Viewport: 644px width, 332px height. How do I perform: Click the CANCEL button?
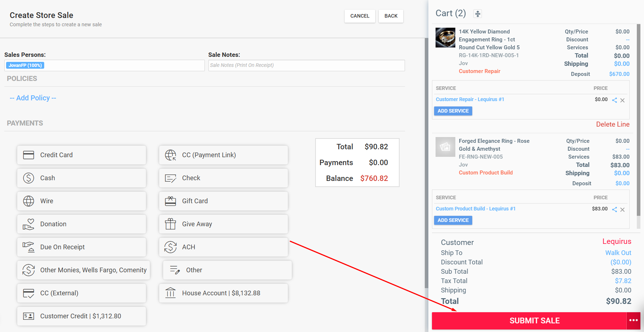(x=360, y=16)
